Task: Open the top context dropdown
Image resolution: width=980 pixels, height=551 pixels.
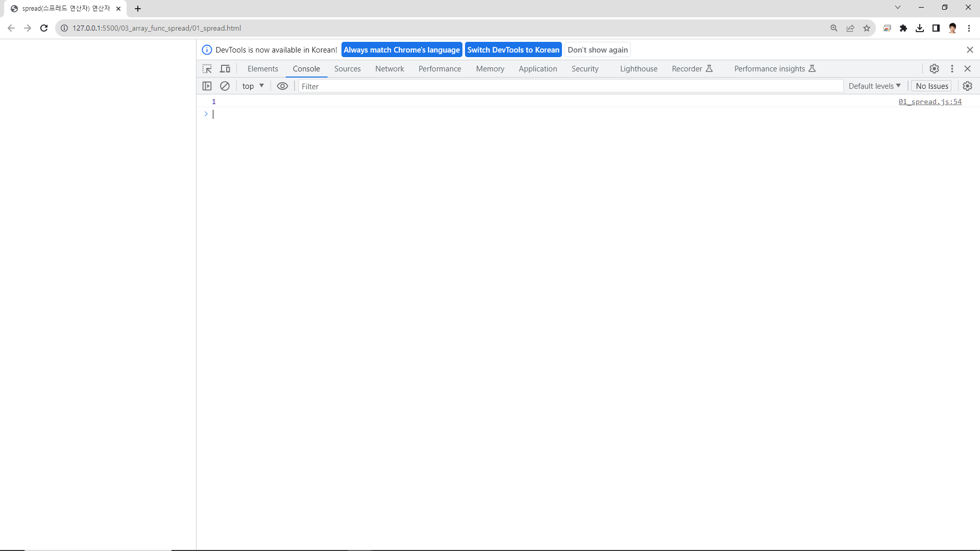Action: tap(253, 86)
